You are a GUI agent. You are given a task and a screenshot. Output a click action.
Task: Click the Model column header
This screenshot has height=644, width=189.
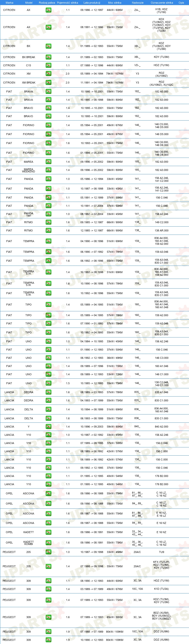point(29,3)
